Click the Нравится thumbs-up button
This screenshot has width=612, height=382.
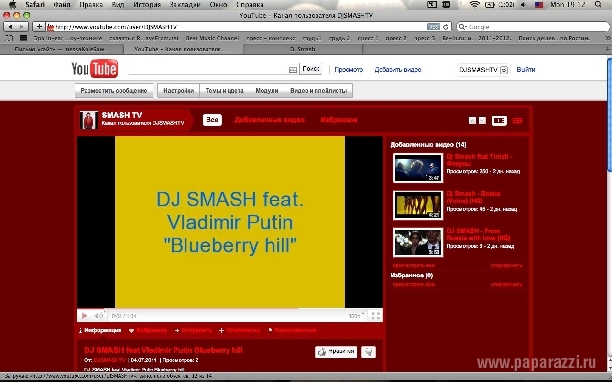click(336, 352)
